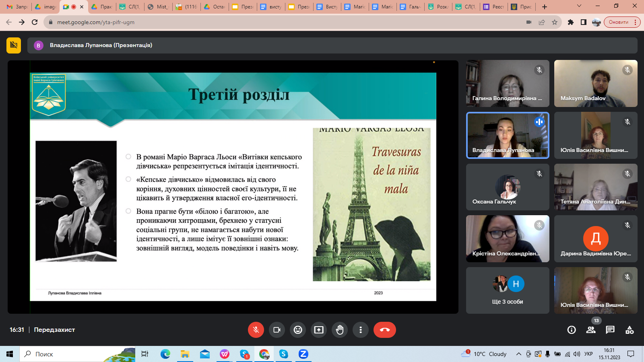Open more options three-dot menu

pyautogui.click(x=361, y=330)
